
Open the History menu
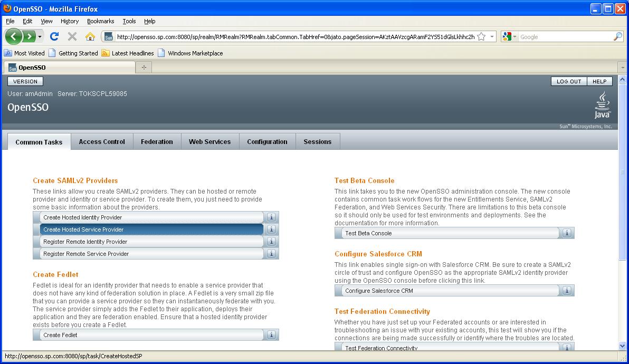click(70, 21)
